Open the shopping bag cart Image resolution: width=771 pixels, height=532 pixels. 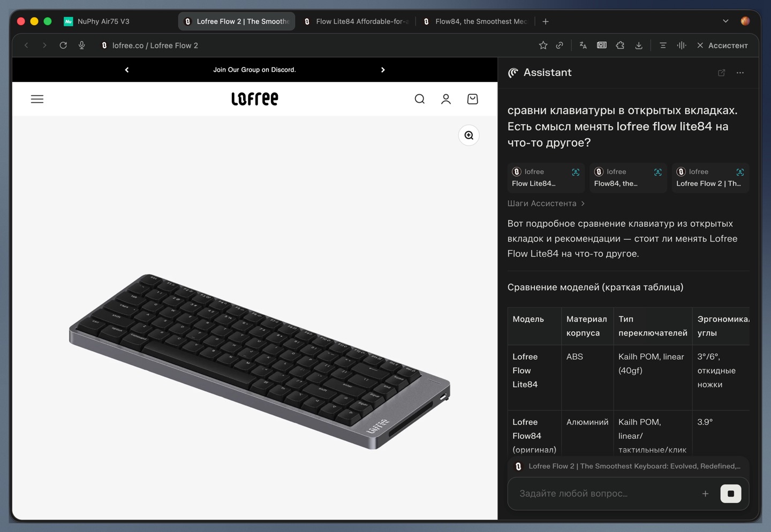(x=472, y=99)
